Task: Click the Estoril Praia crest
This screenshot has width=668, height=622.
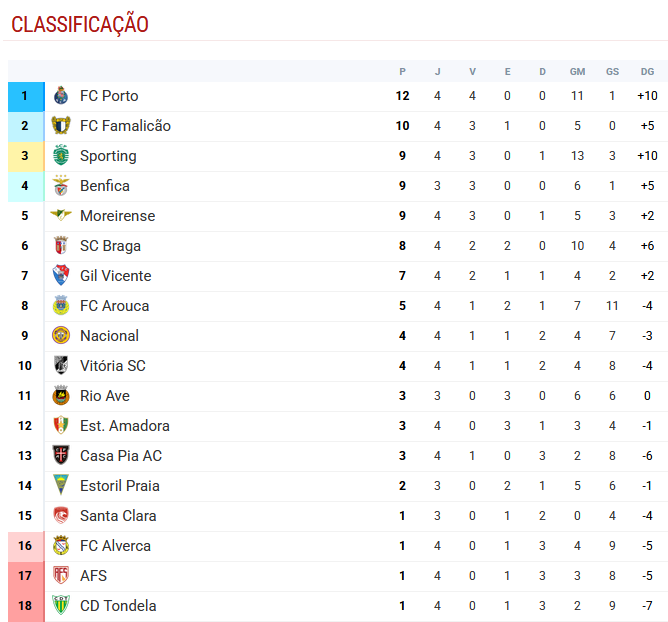Action: click(61, 485)
